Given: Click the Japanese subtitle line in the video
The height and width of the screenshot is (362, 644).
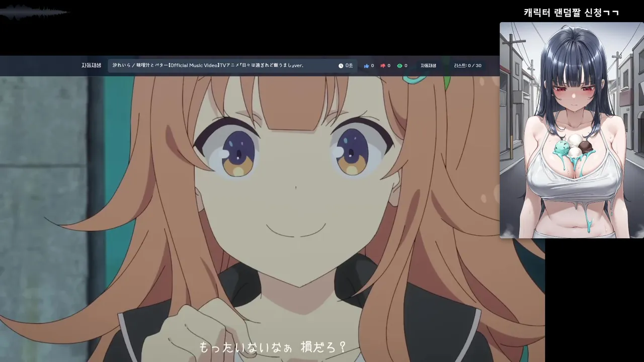Looking at the screenshot, I should click(273, 347).
